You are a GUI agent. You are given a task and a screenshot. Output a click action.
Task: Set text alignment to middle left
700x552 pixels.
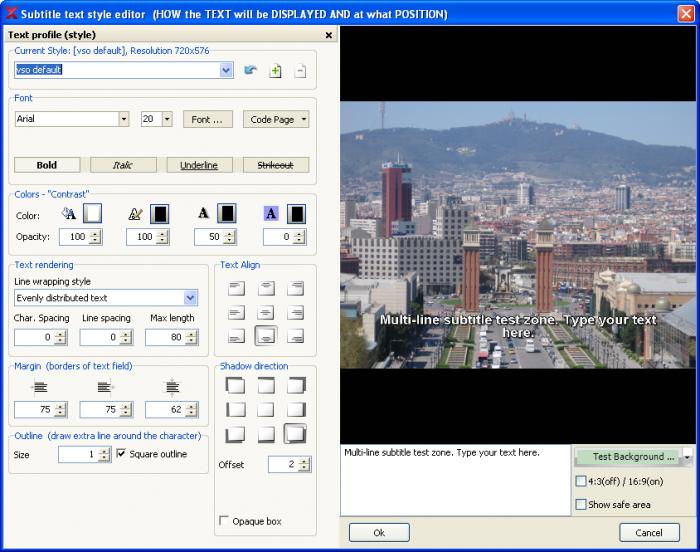[x=236, y=312]
